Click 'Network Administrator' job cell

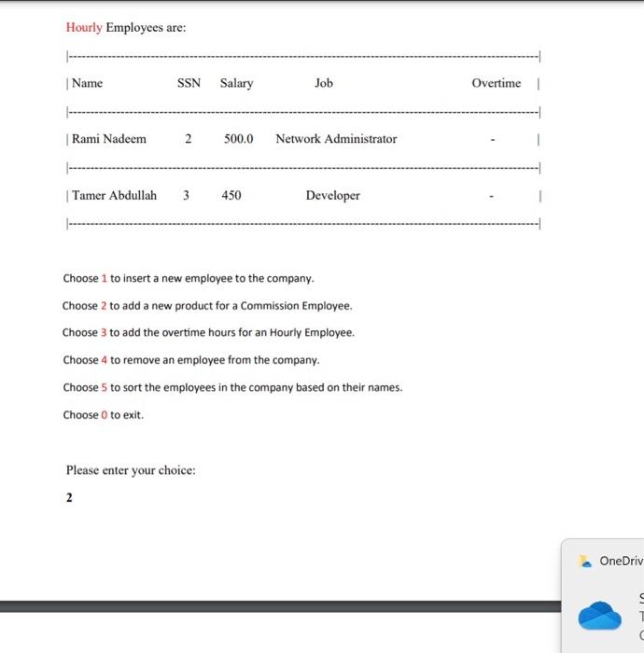[336, 139]
